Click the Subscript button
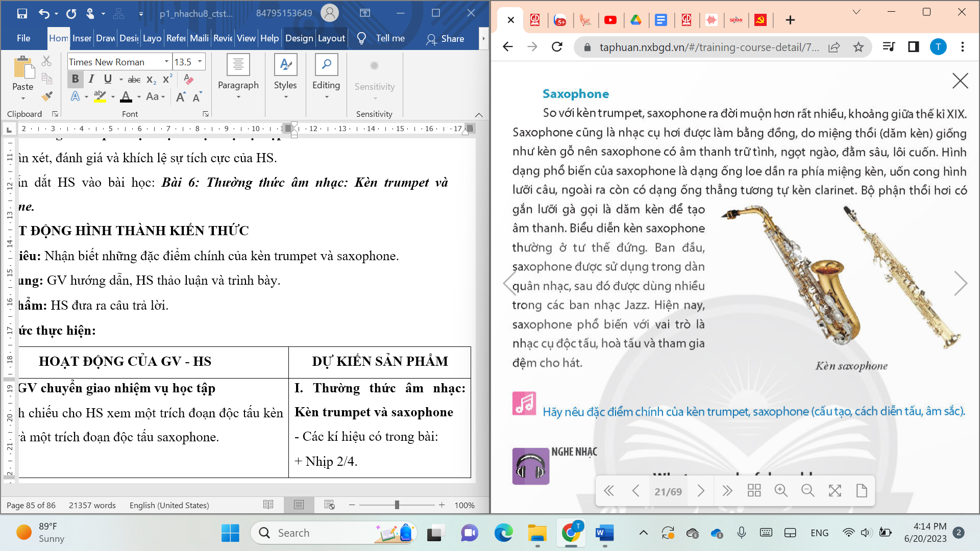 [151, 80]
